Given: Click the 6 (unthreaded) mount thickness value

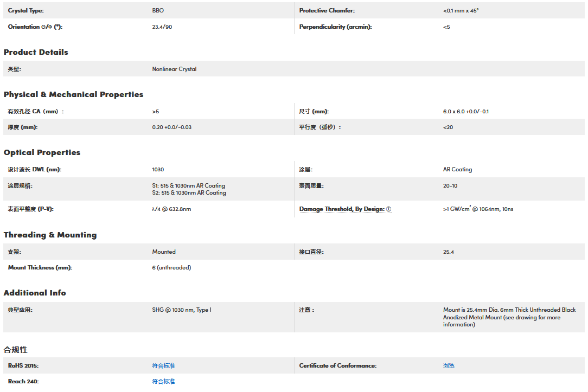Looking at the screenshot, I should [171, 268].
